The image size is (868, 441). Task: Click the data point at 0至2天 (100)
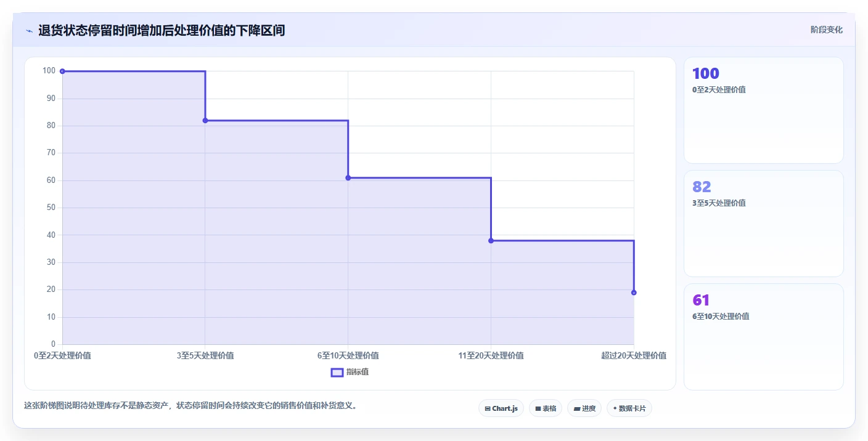(62, 71)
